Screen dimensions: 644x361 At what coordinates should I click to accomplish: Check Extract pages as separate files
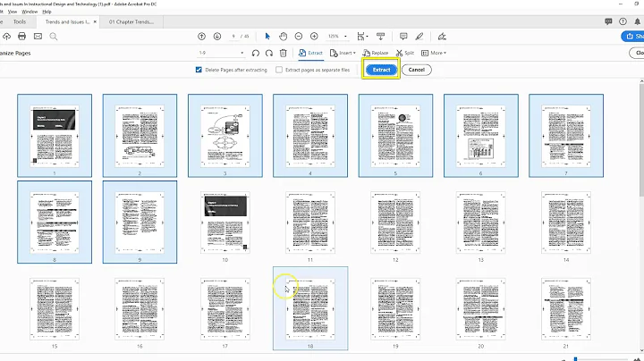279,70
